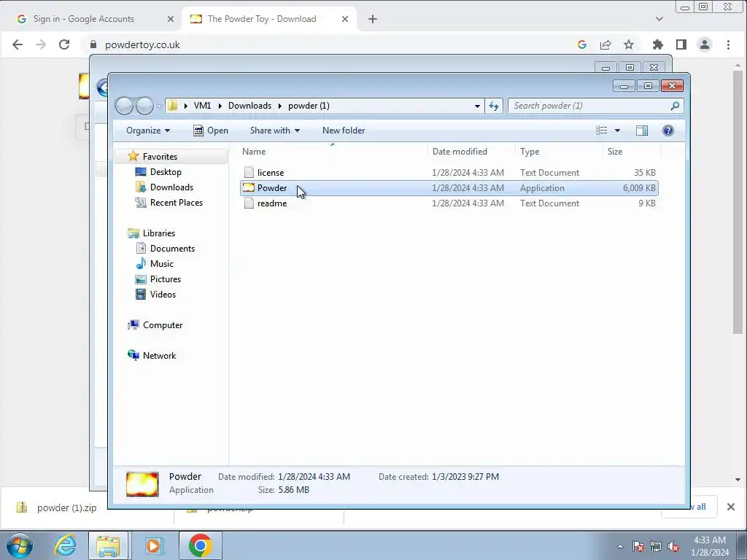The width and height of the screenshot is (747, 560).
Task: Expand the arrow after Downloads in path
Action: point(279,106)
